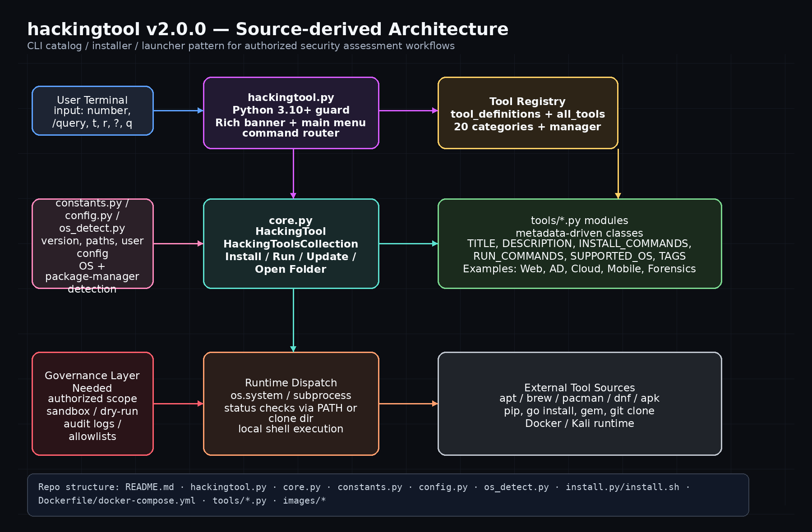Click the 'Python 3.10+ guard' line
This screenshot has width=812, height=532.
click(x=291, y=110)
